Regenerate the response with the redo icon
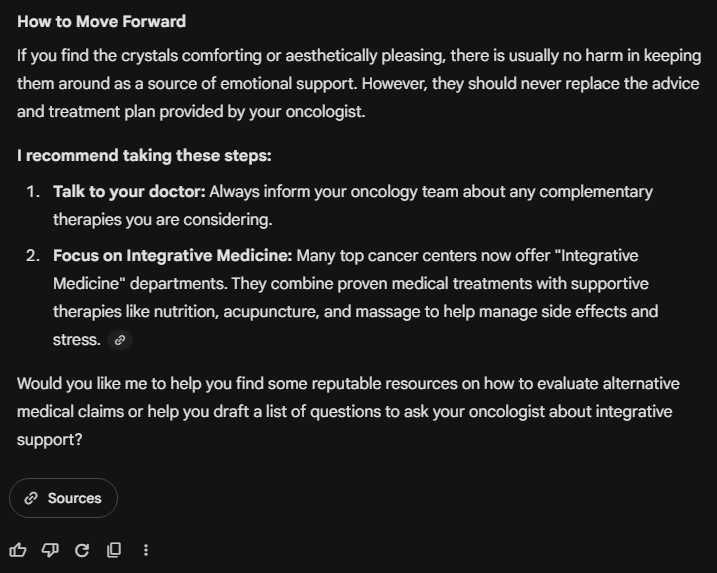 [x=82, y=550]
